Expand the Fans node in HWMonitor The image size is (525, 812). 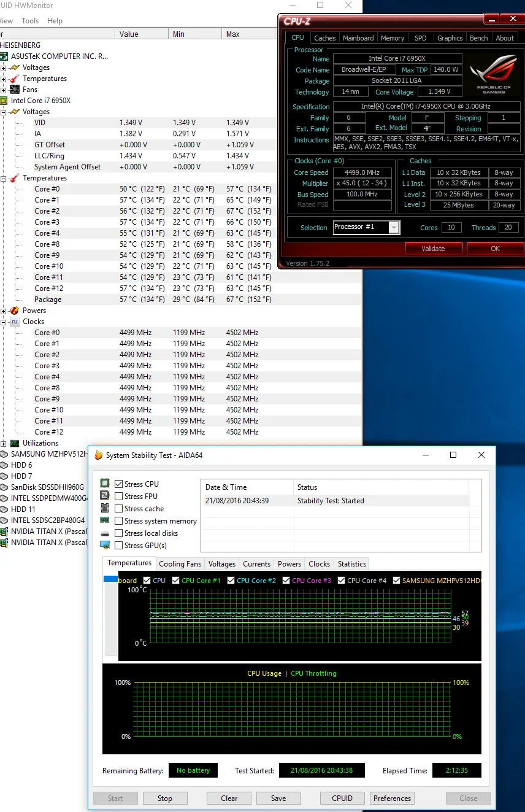coord(4,90)
